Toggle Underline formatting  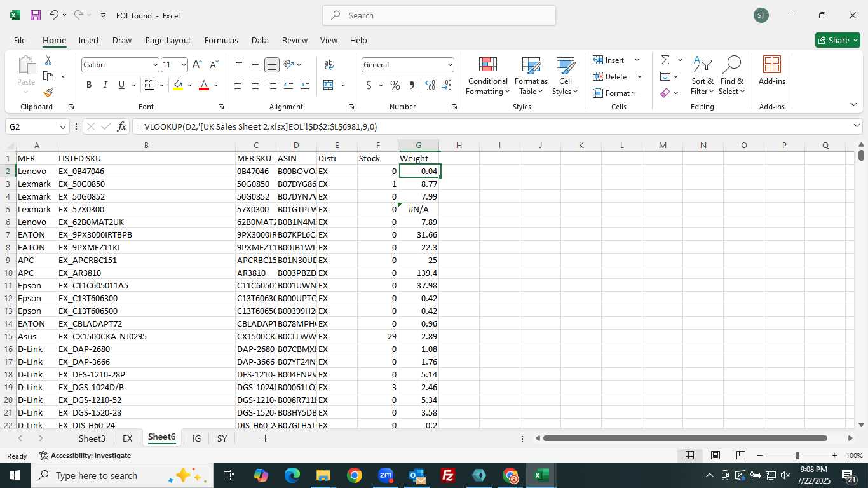click(x=121, y=85)
